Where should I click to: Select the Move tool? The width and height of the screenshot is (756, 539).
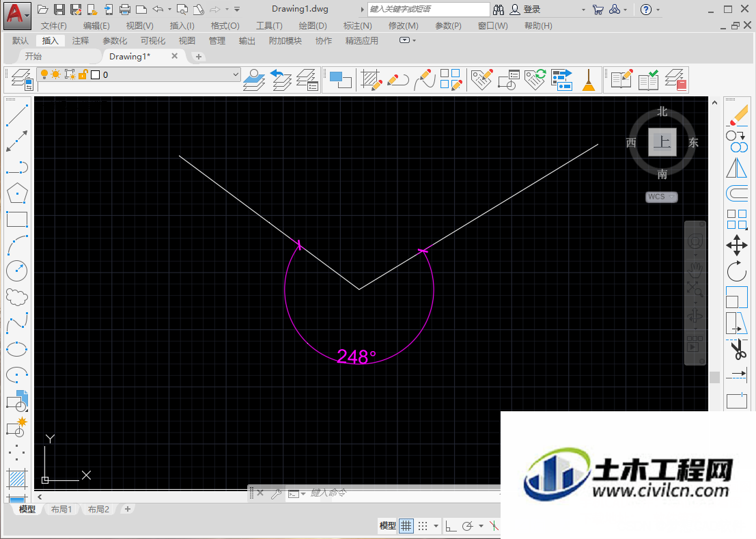click(737, 245)
